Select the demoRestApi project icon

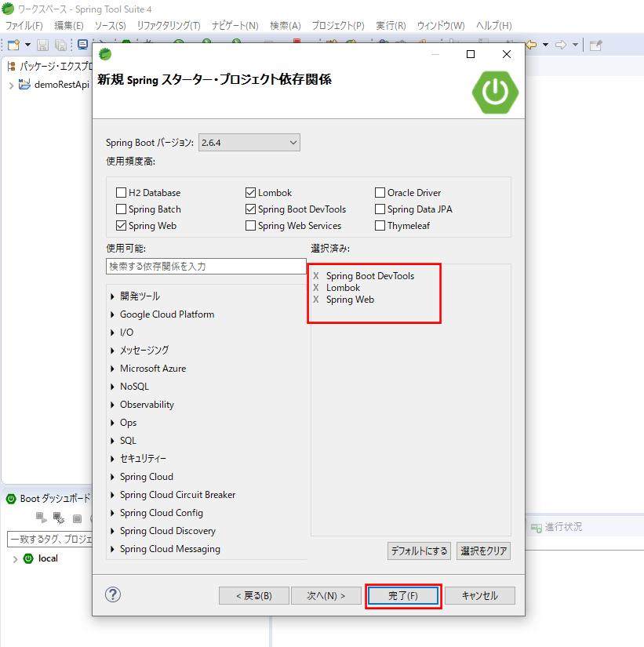(24, 84)
